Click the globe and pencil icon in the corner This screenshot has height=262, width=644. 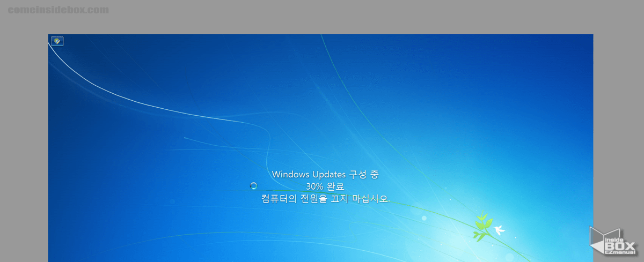(x=57, y=41)
